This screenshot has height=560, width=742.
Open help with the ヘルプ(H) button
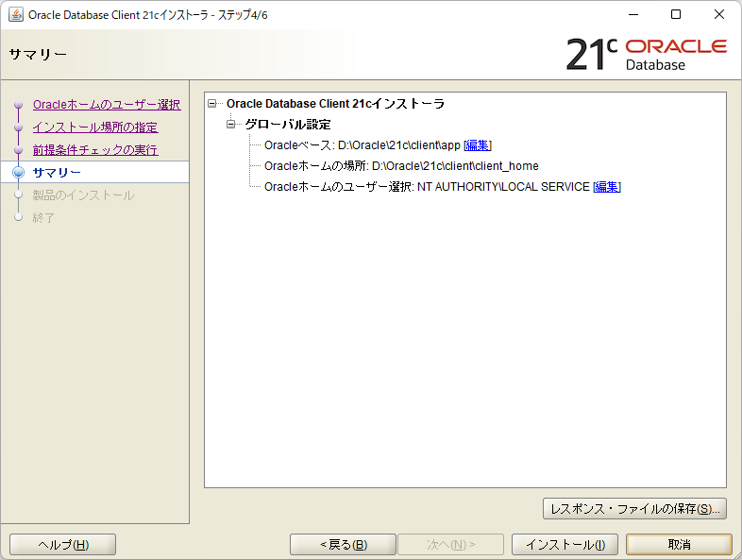[63, 545]
